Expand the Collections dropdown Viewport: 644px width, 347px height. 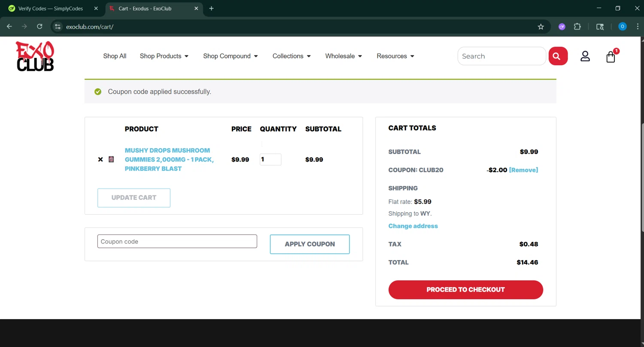pyautogui.click(x=292, y=56)
